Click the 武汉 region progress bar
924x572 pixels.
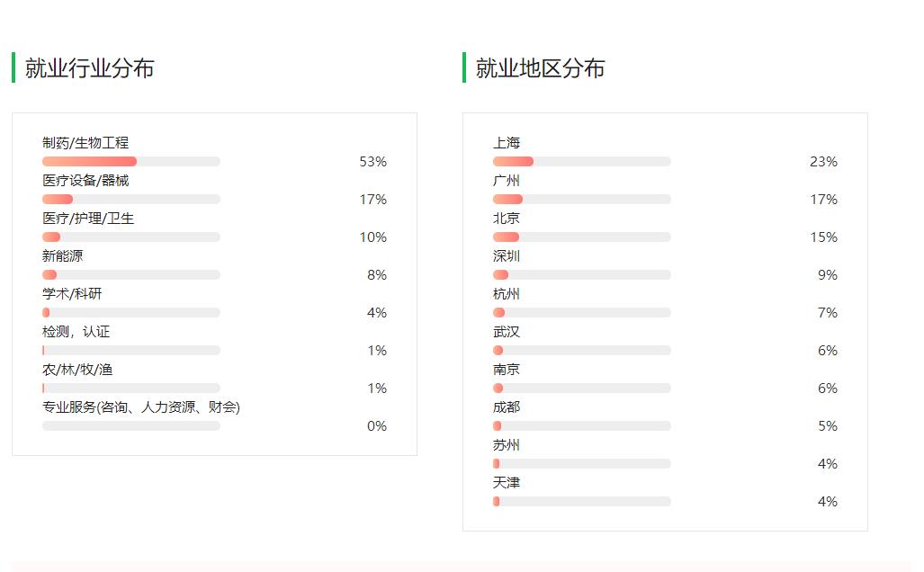coord(581,351)
